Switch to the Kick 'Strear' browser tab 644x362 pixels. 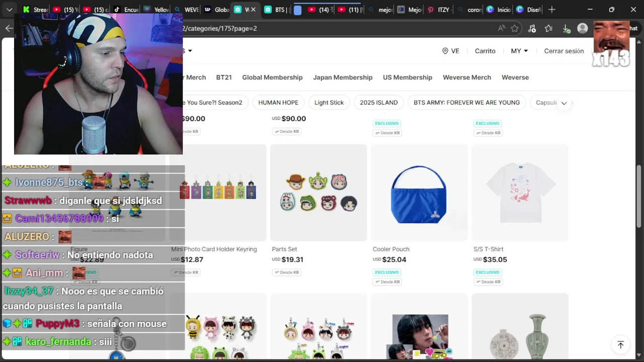point(35,10)
